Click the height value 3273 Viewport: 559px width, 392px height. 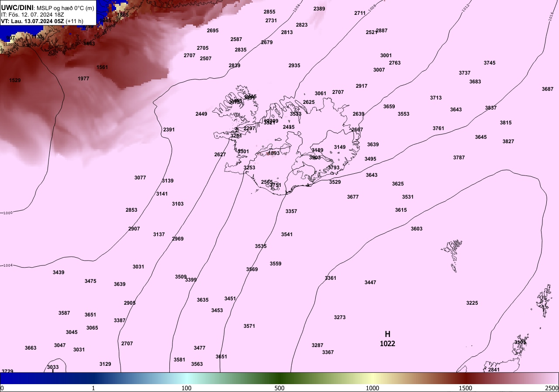click(x=340, y=317)
